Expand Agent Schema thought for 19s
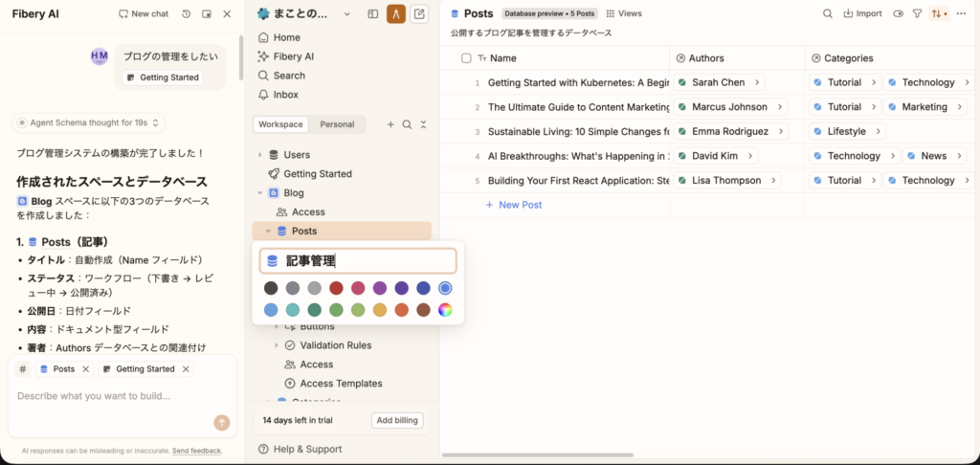980x465 pixels. click(89, 123)
